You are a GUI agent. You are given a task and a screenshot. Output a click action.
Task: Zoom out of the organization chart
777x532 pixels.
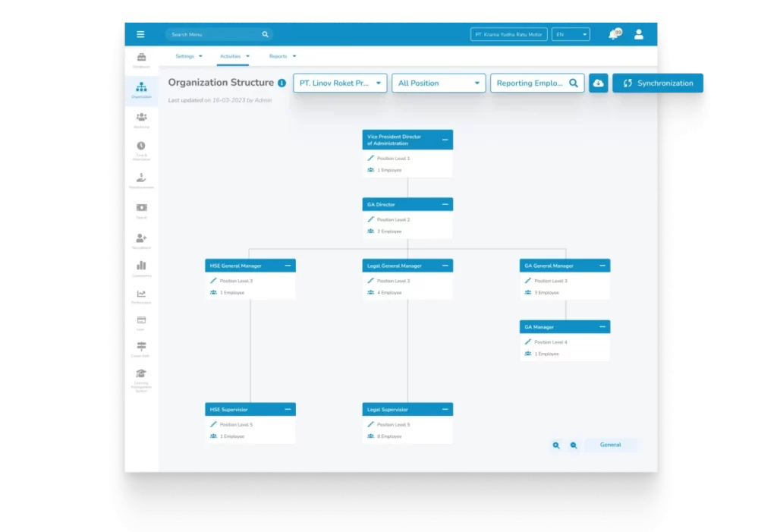(574, 445)
